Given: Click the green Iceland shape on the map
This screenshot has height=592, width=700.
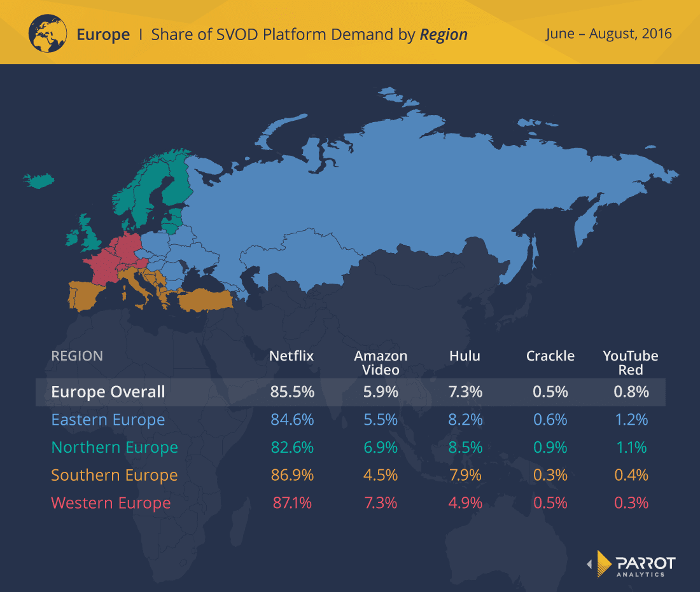Looking at the screenshot, I should coord(39,181).
